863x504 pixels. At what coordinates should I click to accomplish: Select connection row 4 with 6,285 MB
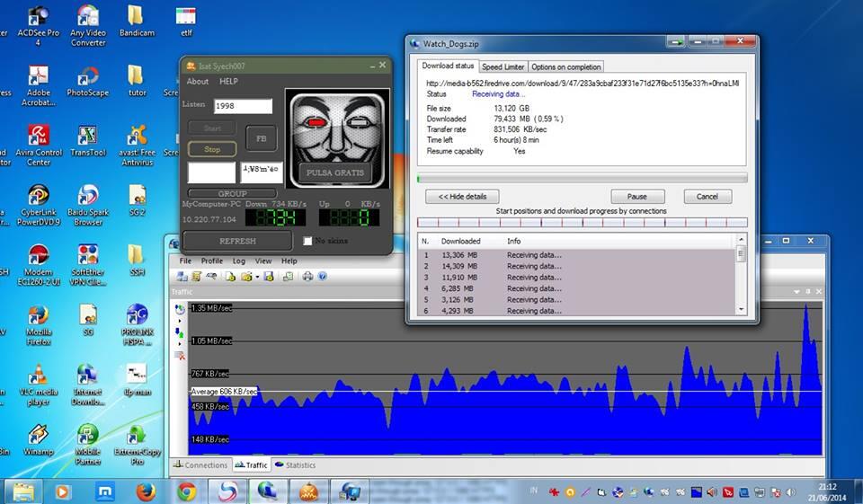[576, 288]
